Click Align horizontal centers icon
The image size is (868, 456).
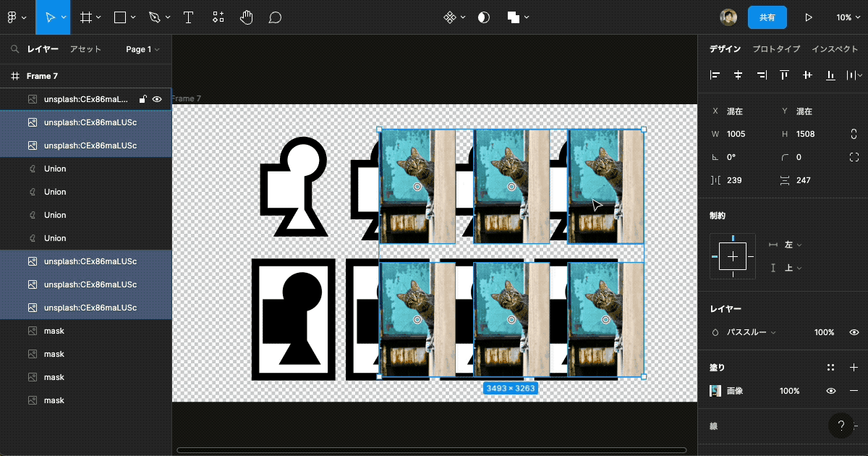click(738, 75)
